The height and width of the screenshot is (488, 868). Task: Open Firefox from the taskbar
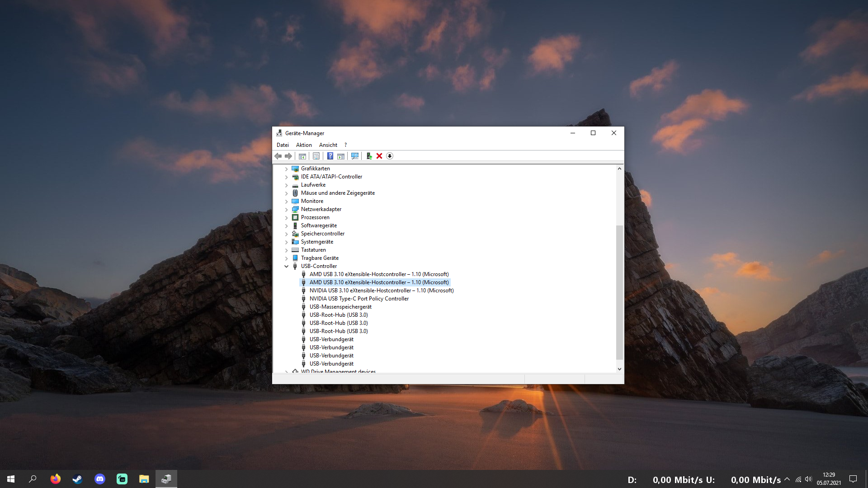click(56, 479)
